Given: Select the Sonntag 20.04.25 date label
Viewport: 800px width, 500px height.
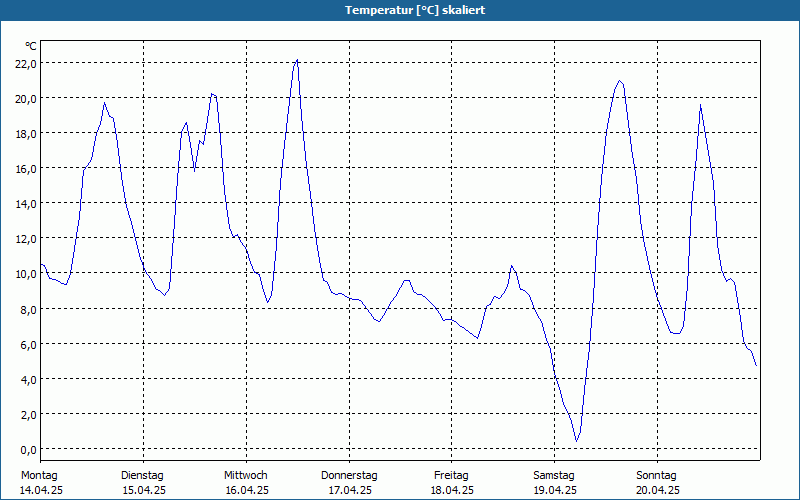Looking at the screenshot, I should coord(657,483).
